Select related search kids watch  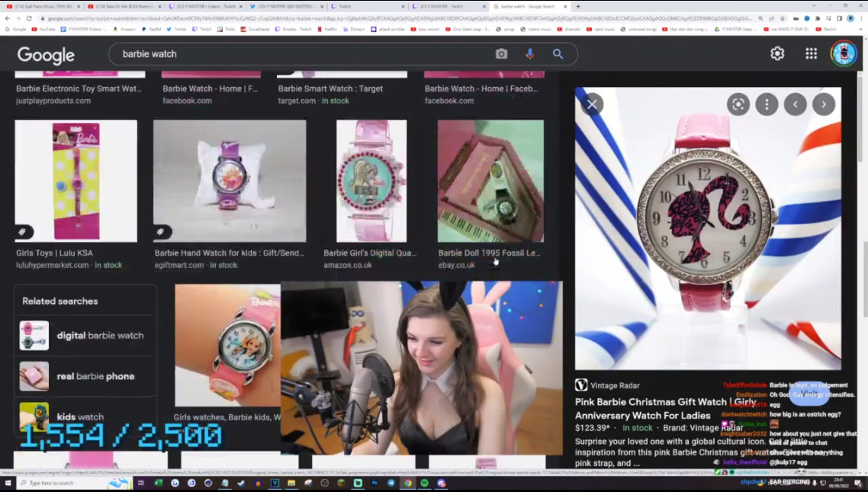pyautogui.click(x=85, y=416)
